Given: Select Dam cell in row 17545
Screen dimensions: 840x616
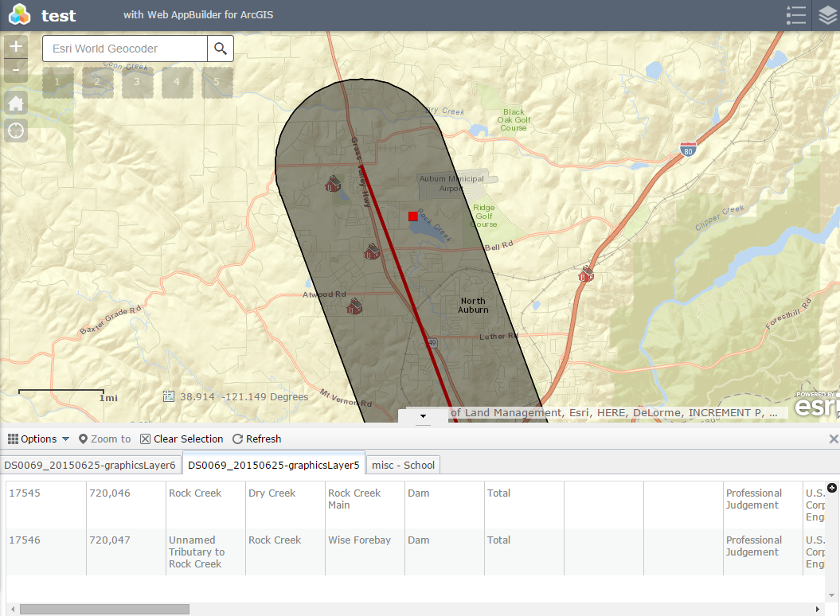Looking at the screenshot, I should (444, 505).
